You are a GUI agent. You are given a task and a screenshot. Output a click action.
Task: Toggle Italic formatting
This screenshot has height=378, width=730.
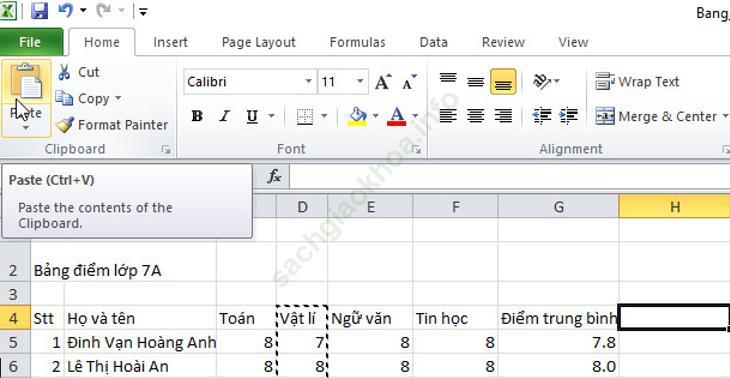[x=224, y=116]
